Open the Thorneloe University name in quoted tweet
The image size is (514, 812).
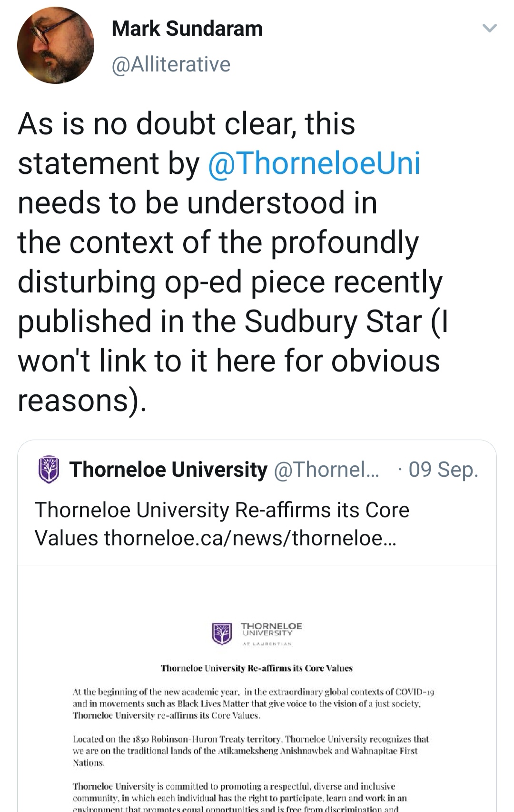(x=168, y=470)
